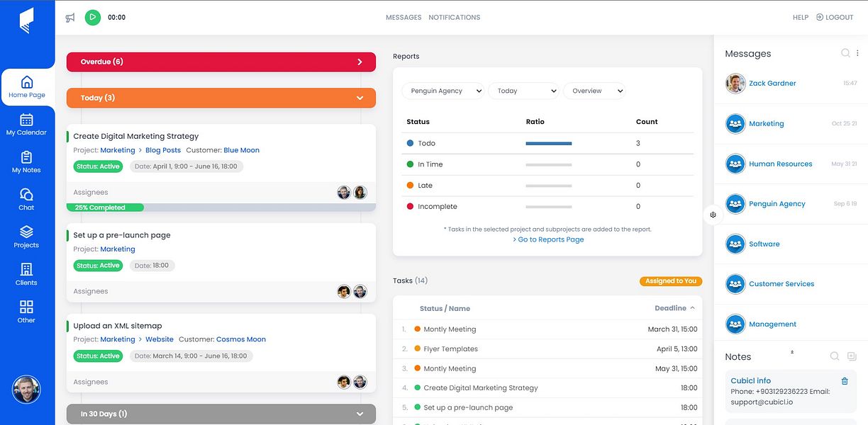
Task: Expand the Overdue (6) section
Action: point(221,62)
